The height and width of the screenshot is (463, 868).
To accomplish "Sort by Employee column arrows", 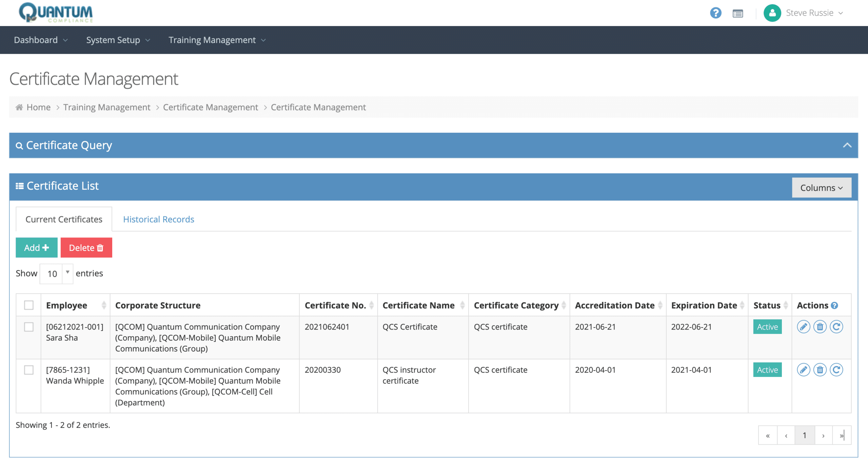I will click(104, 306).
